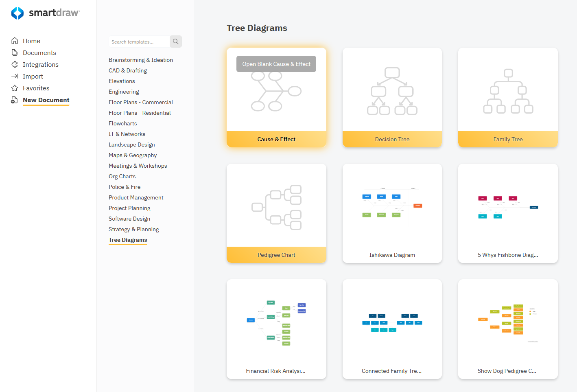This screenshot has width=577, height=392.
Task: Switch to the Org Charts category
Action: 122,176
